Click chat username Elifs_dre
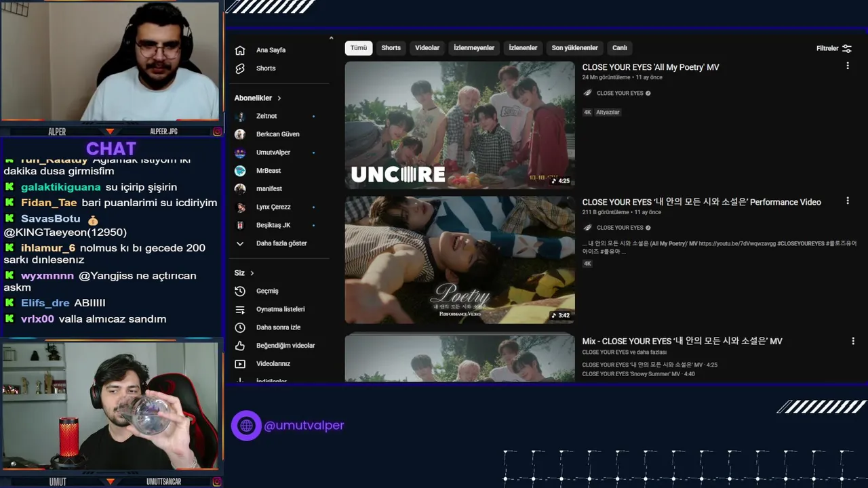 click(45, 303)
